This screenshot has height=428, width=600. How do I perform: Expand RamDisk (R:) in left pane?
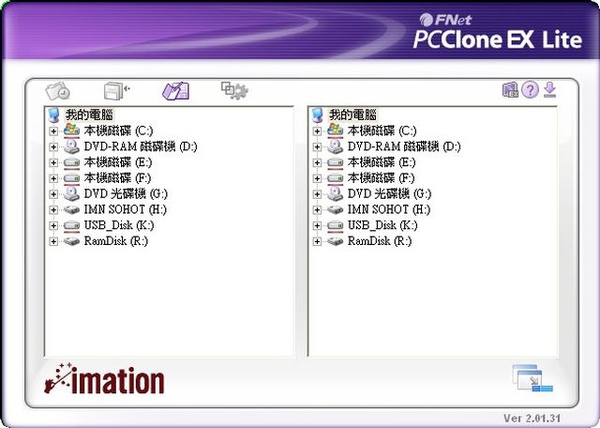(x=53, y=241)
